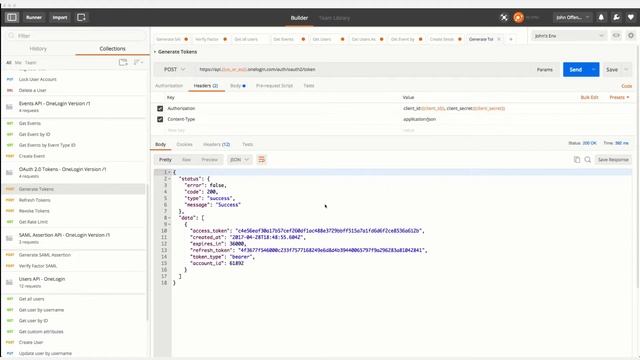Viewport: 640px width, 360px height.
Task: Open manage environments gear icon
Action: 631,36
